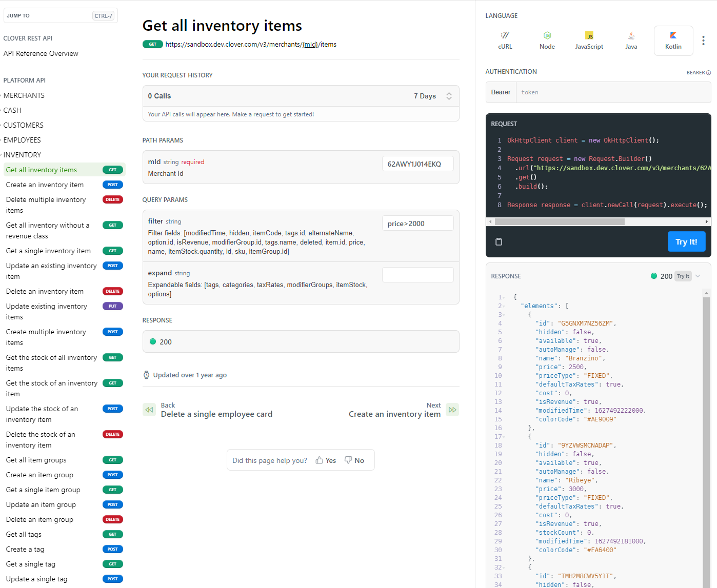The height and width of the screenshot is (588, 717).
Task: Click the Next double-arrow icon
Action: (452, 410)
